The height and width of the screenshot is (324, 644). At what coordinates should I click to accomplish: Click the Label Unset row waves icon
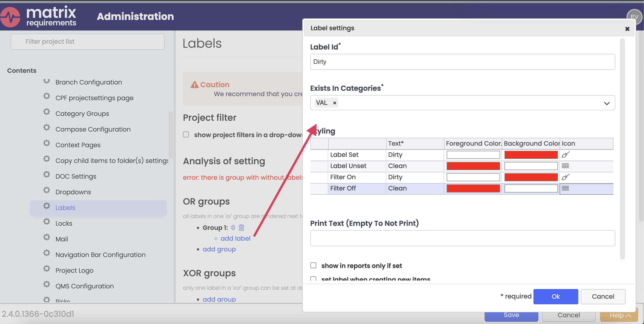565,166
